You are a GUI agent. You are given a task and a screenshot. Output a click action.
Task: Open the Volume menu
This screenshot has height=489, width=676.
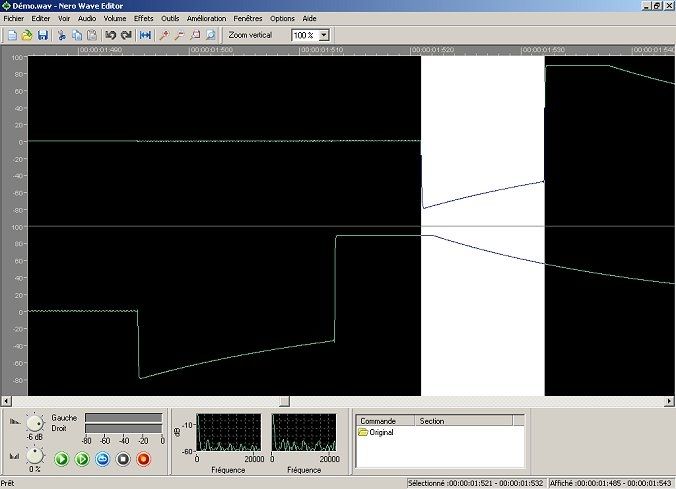tap(115, 19)
